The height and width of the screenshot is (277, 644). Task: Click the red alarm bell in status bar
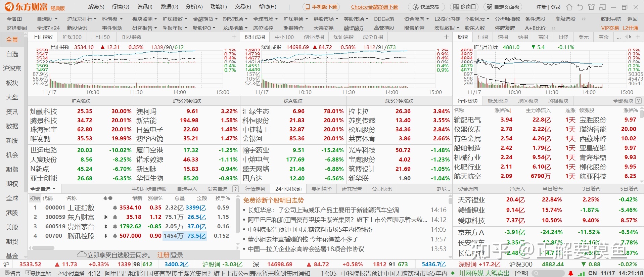pos(570,273)
